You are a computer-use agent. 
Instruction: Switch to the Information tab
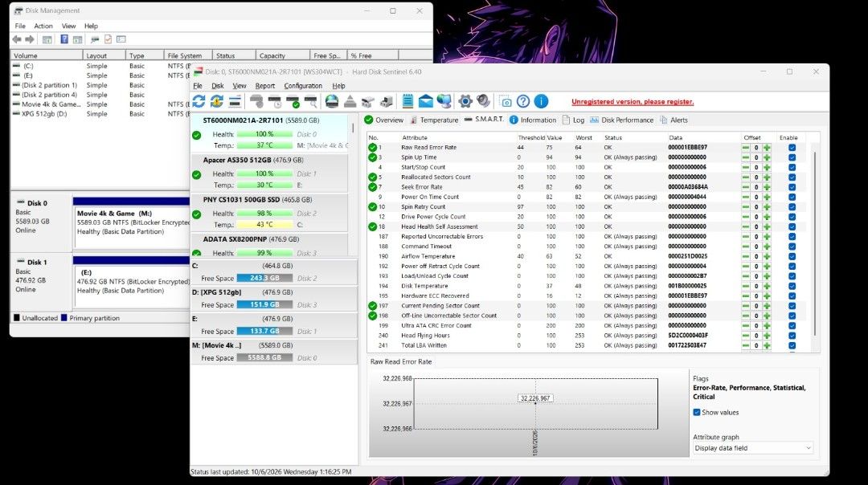pos(533,120)
